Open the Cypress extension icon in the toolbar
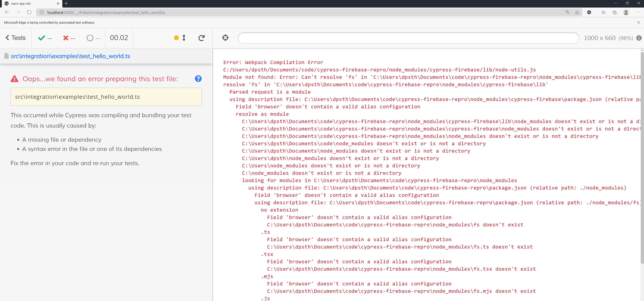The image size is (644, 301). pyautogui.click(x=589, y=12)
